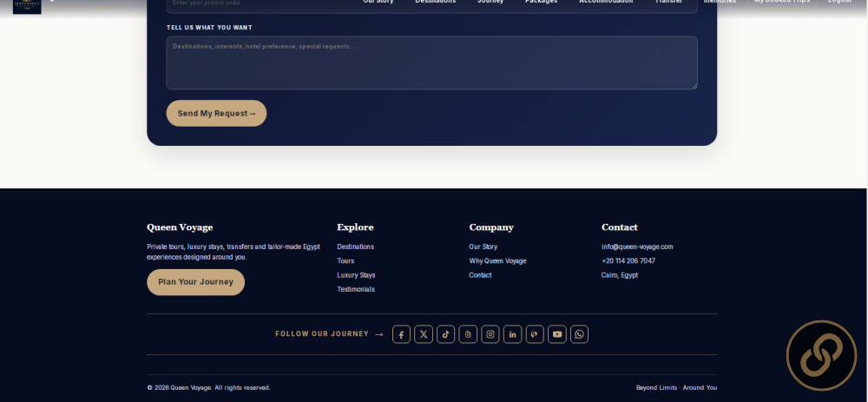The image size is (868, 402).
Task: Open the Pinterest social icon
Action: (x=535, y=334)
